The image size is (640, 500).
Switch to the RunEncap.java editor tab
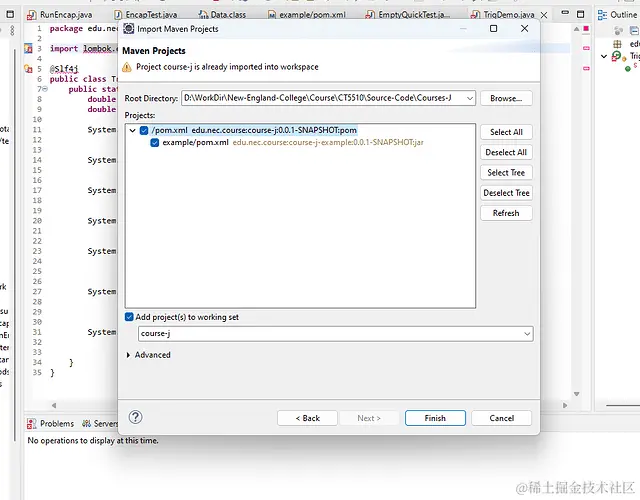(59, 15)
